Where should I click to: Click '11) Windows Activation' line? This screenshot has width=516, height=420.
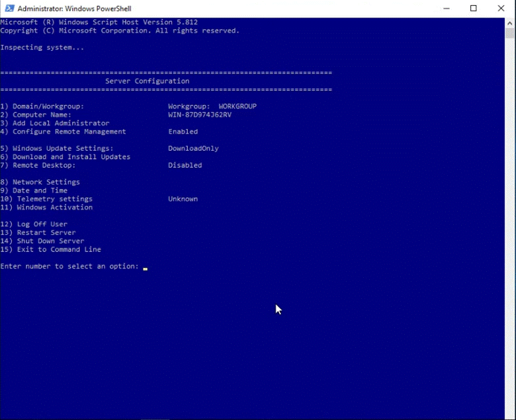(46, 207)
